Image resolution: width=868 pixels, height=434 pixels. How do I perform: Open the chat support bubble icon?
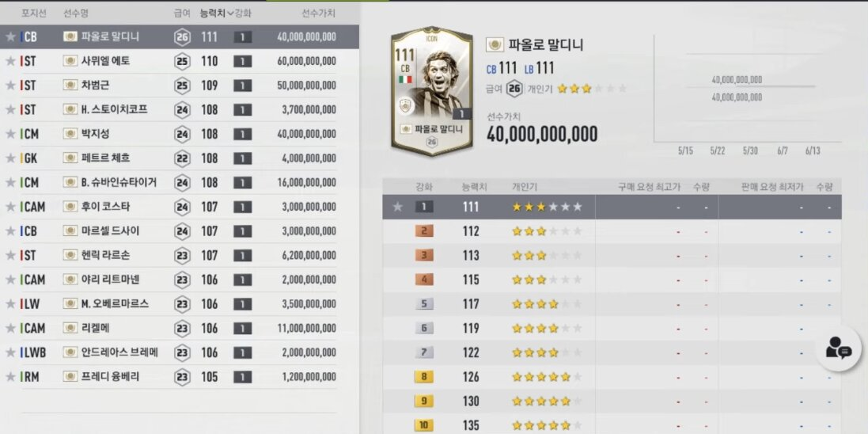coord(838,348)
